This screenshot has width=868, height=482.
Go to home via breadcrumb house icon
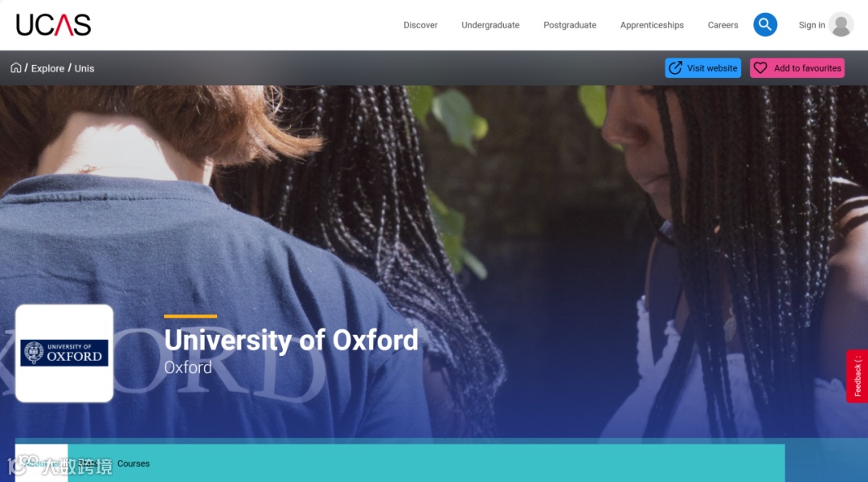point(15,67)
